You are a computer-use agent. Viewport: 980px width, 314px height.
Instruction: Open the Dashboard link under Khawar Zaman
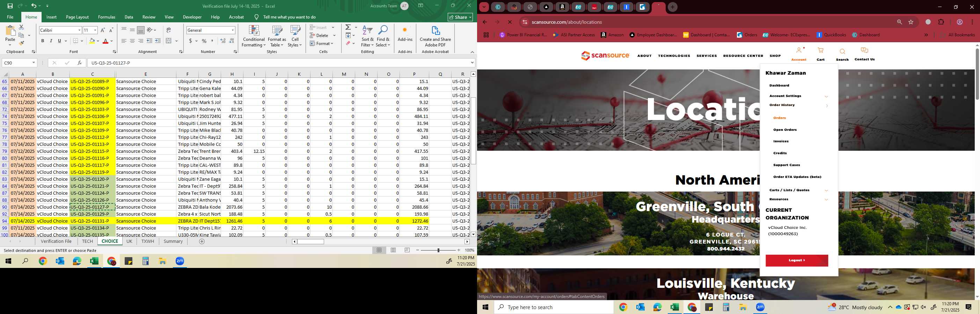pos(779,85)
